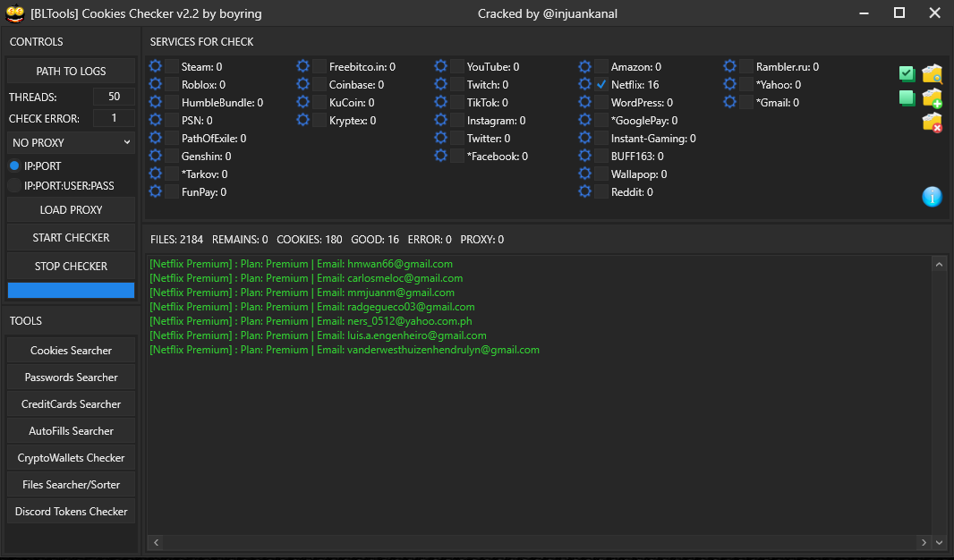
Task: Select the IP:PORT radio option
Action: click(x=14, y=165)
